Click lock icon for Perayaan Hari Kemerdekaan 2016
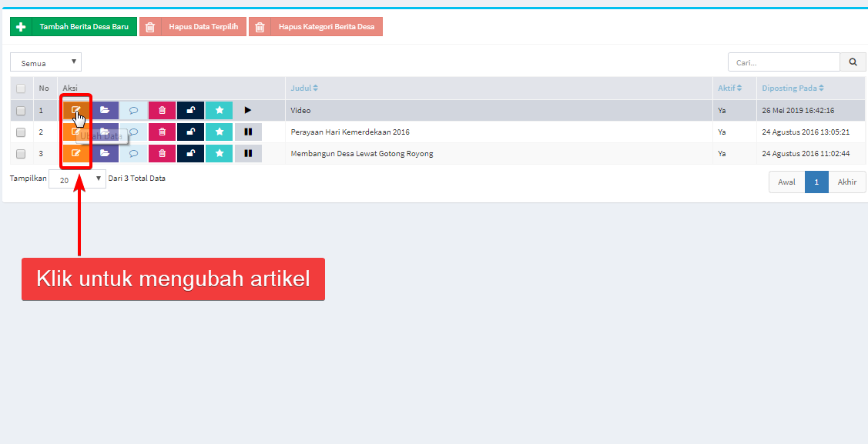This screenshot has height=444, width=868. click(190, 132)
